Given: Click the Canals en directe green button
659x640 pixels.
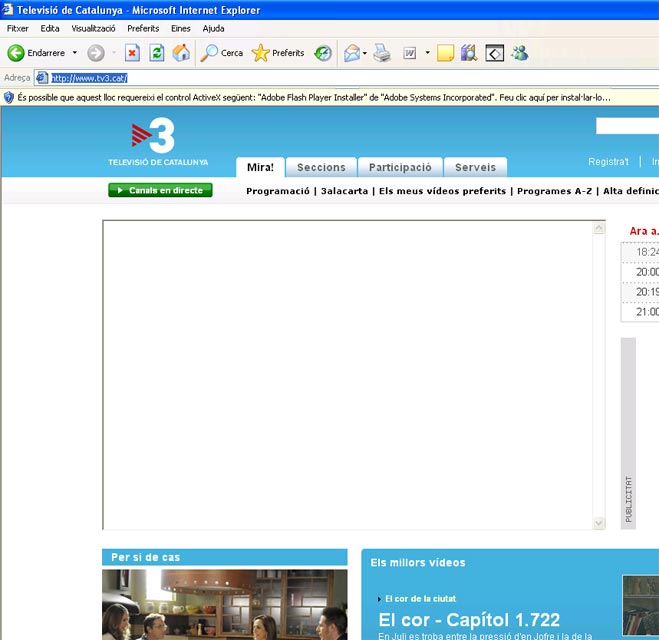Looking at the screenshot, I should [160, 190].
